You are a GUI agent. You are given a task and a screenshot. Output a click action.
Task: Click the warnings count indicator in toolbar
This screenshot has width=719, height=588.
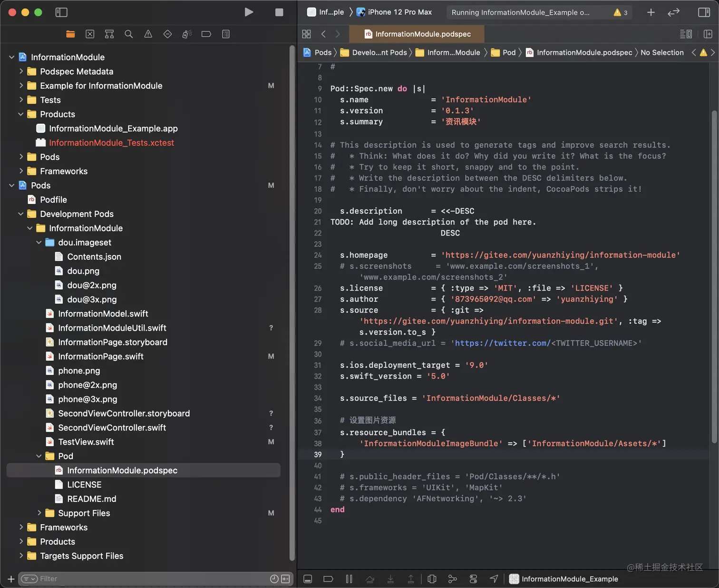pos(621,12)
